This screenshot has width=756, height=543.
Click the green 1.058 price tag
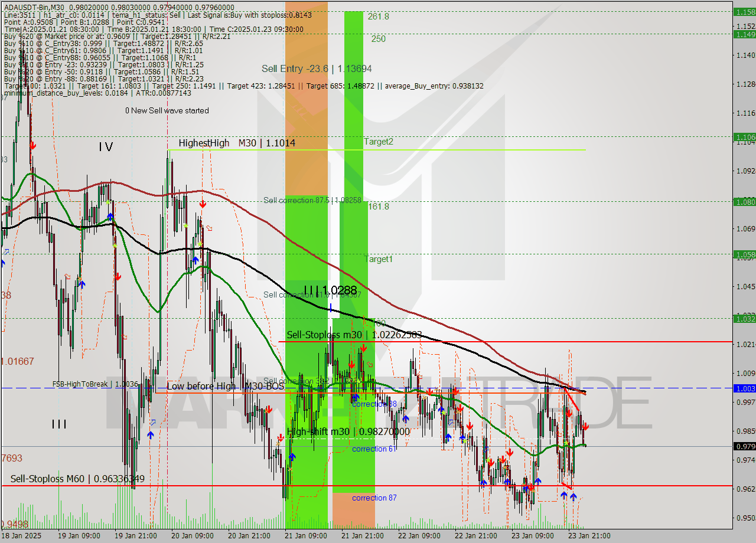pos(744,254)
